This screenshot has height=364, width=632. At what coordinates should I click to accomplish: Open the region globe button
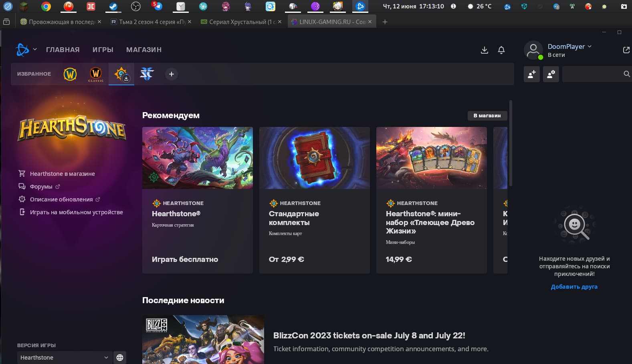(x=120, y=358)
